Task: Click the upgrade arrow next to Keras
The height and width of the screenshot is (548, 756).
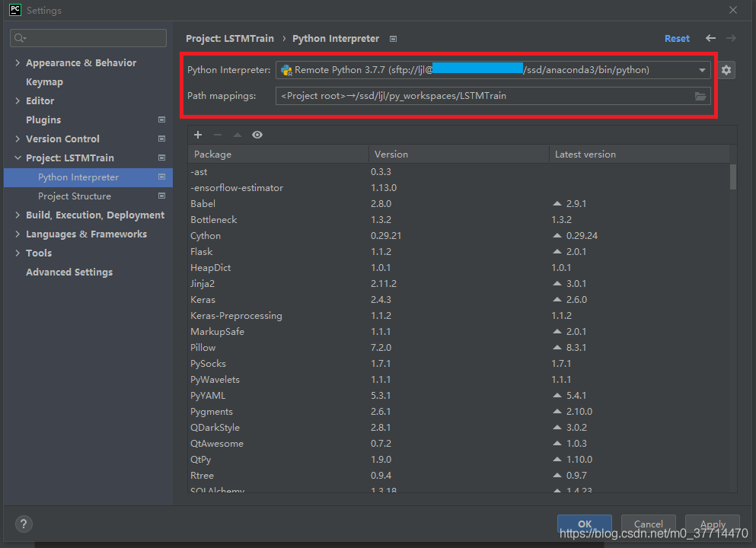Action: pyautogui.click(x=558, y=300)
